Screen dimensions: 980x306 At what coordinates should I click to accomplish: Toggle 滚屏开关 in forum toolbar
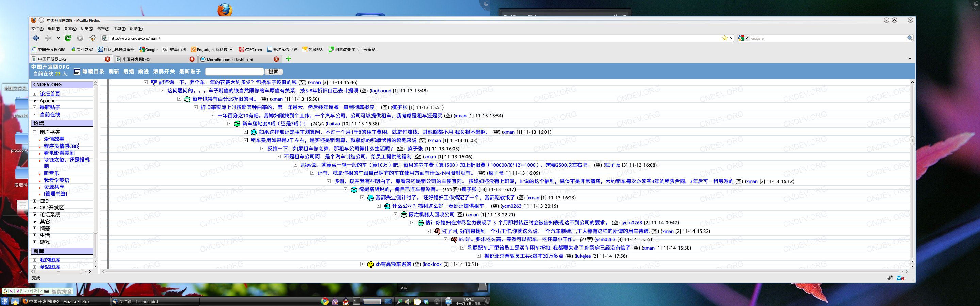click(164, 71)
